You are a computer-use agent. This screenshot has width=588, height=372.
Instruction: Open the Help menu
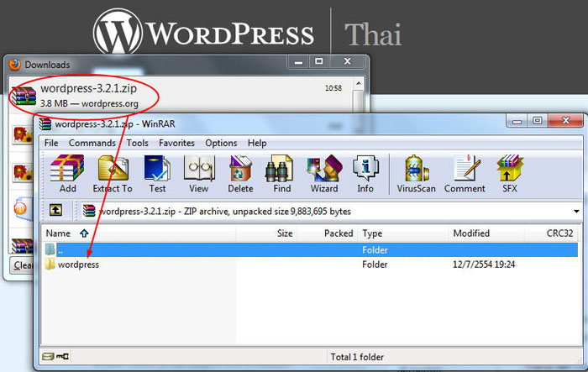[257, 143]
